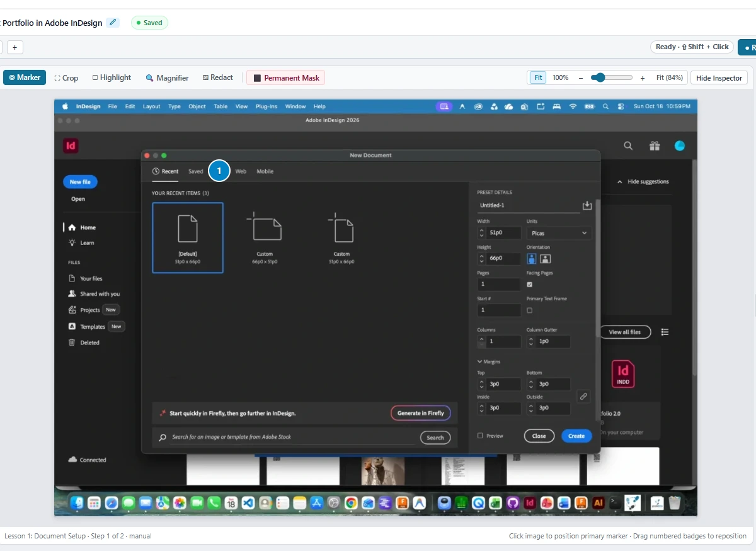Click the Top margin stepper arrows

(482, 384)
